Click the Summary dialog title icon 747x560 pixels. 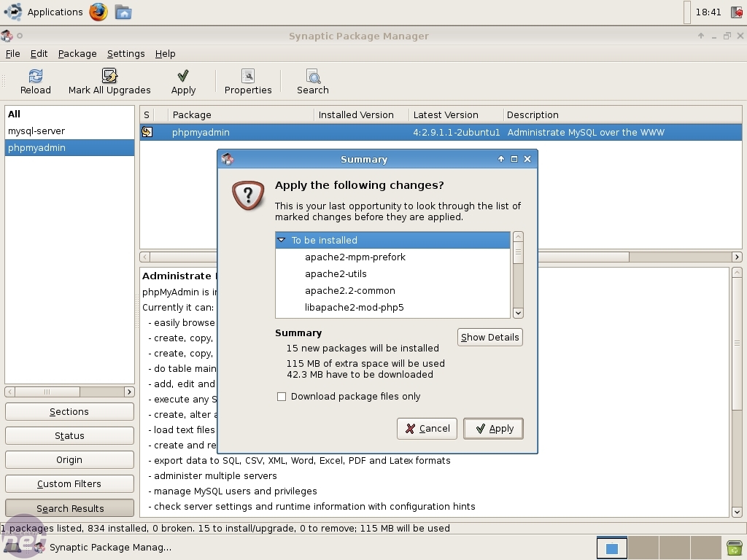pos(228,159)
